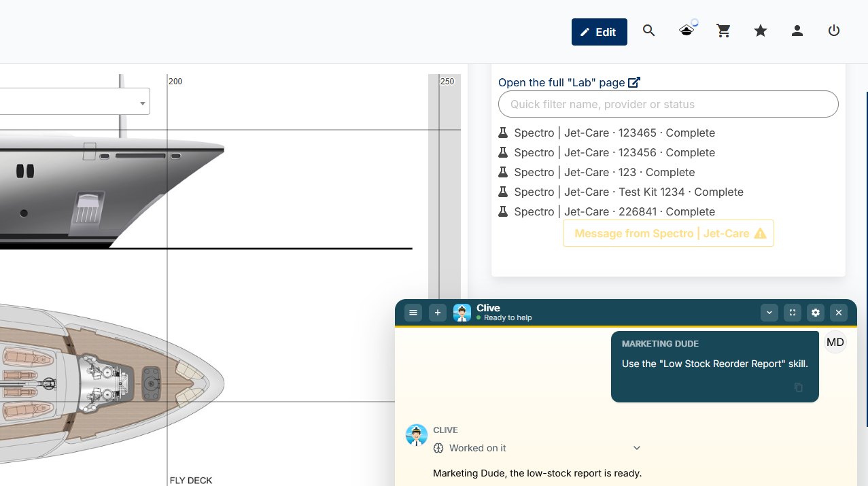Open the captain hat assistant icon

pos(687,31)
